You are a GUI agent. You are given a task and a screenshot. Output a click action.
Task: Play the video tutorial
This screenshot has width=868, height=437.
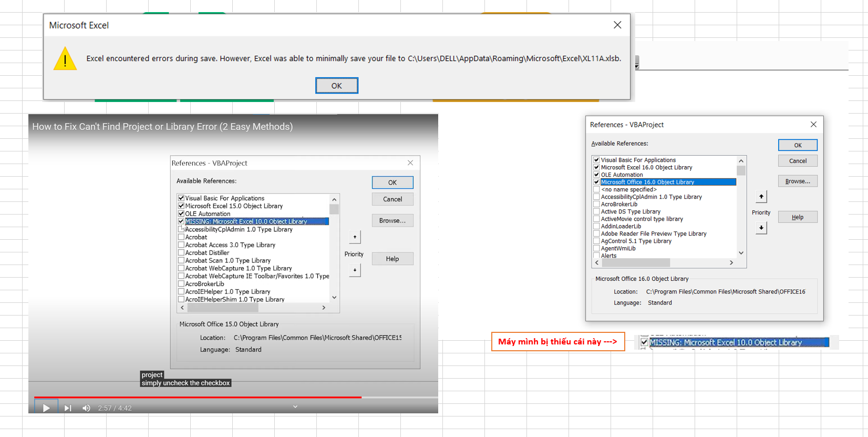tap(46, 408)
